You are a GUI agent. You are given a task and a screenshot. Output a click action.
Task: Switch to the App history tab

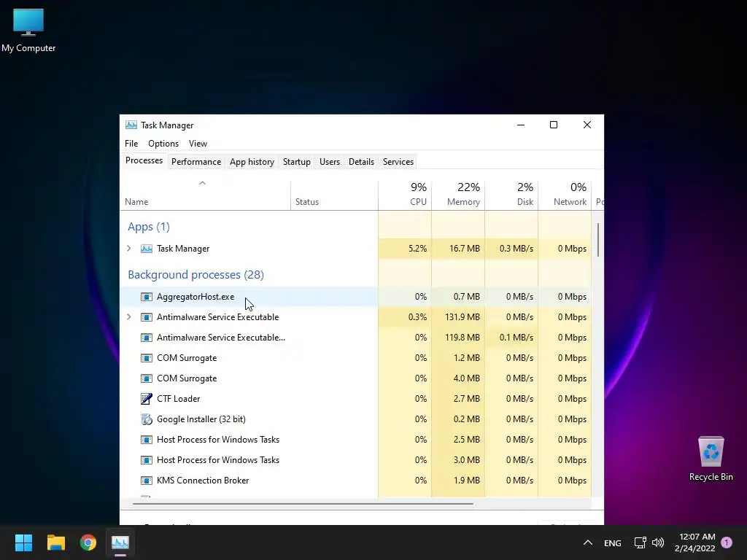[252, 162]
